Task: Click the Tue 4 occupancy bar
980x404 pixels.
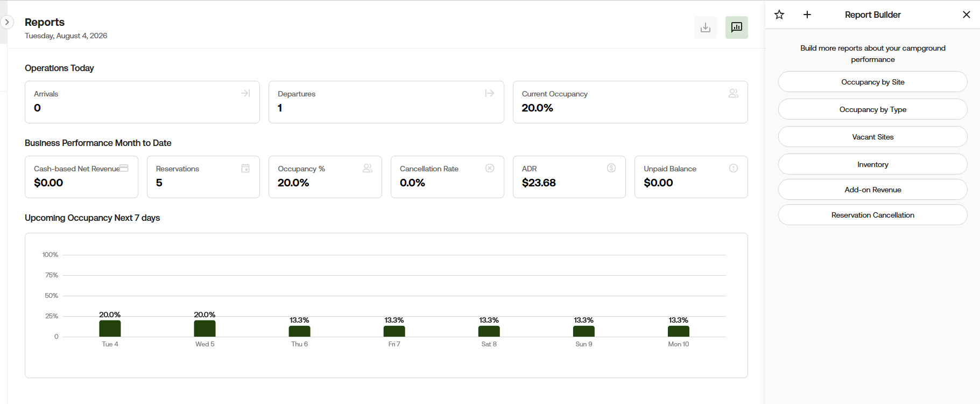Action: pyautogui.click(x=110, y=329)
